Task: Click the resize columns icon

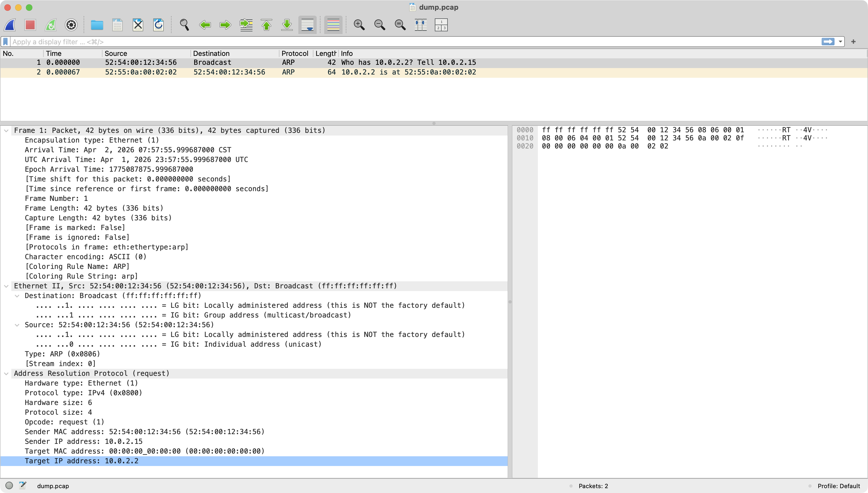Action: click(421, 25)
